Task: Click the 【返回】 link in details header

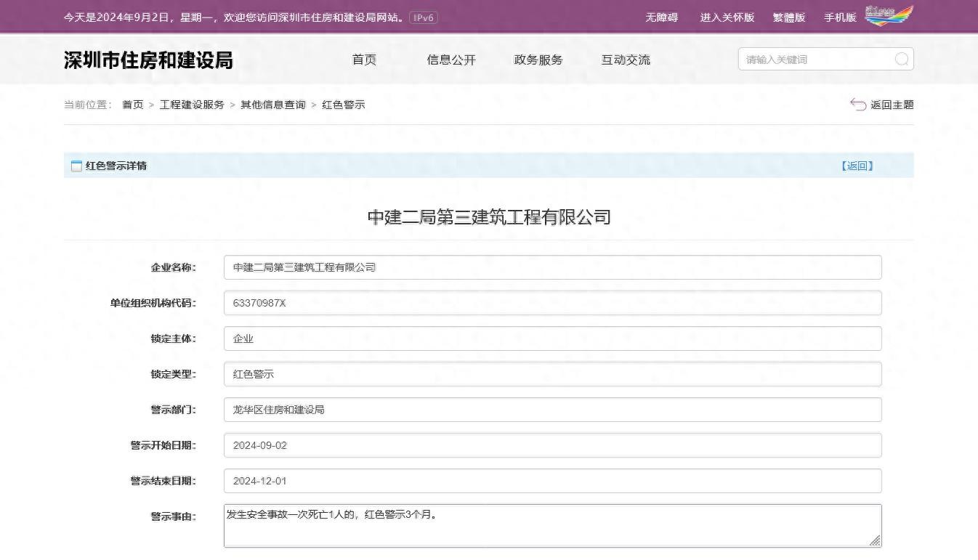Action: [857, 166]
